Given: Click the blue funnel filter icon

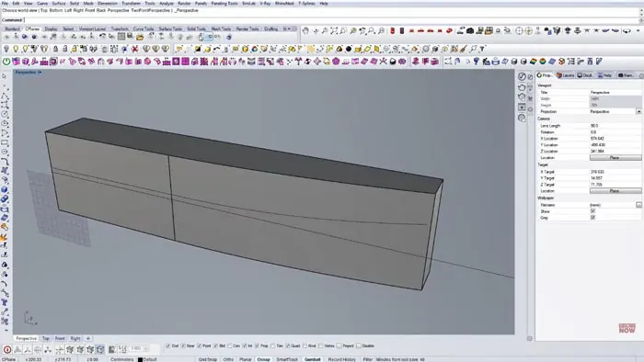Looking at the screenshot, I should click(x=476, y=62).
